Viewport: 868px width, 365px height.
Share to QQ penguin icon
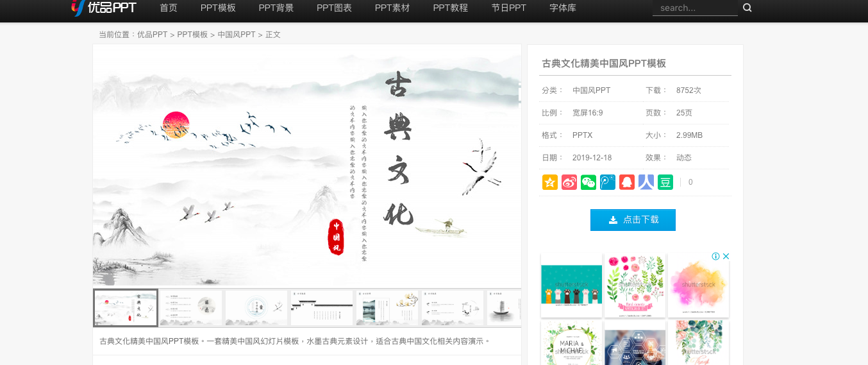[627, 182]
